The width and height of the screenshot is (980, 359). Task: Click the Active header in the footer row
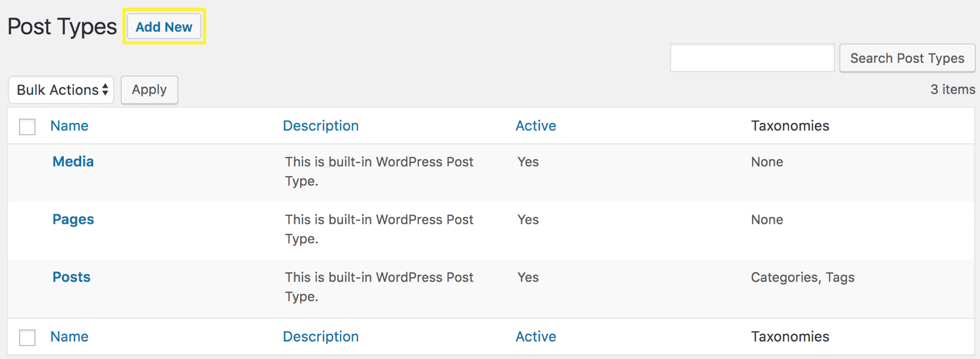536,336
